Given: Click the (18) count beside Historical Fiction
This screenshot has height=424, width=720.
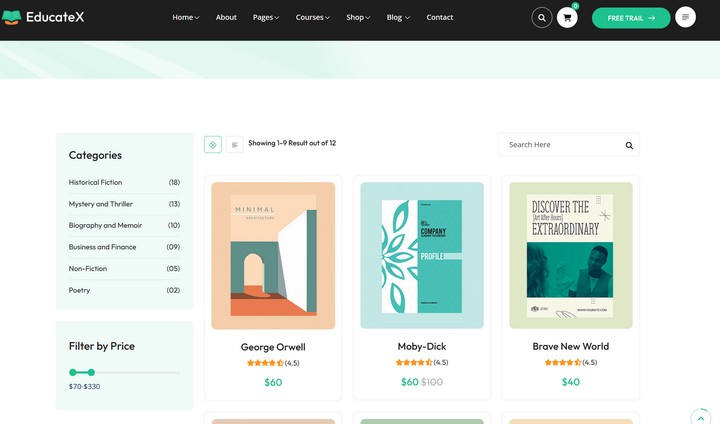Looking at the screenshot, I should tap(174, 182).
